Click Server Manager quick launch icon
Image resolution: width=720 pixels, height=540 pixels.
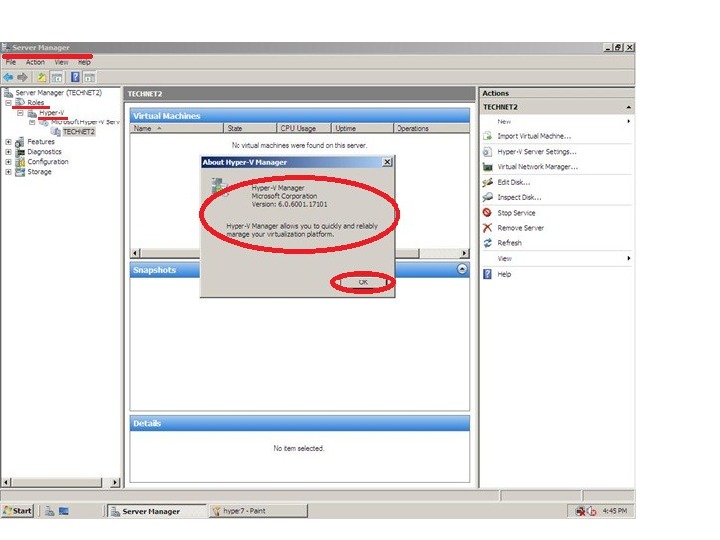click(x=50, y=511)
